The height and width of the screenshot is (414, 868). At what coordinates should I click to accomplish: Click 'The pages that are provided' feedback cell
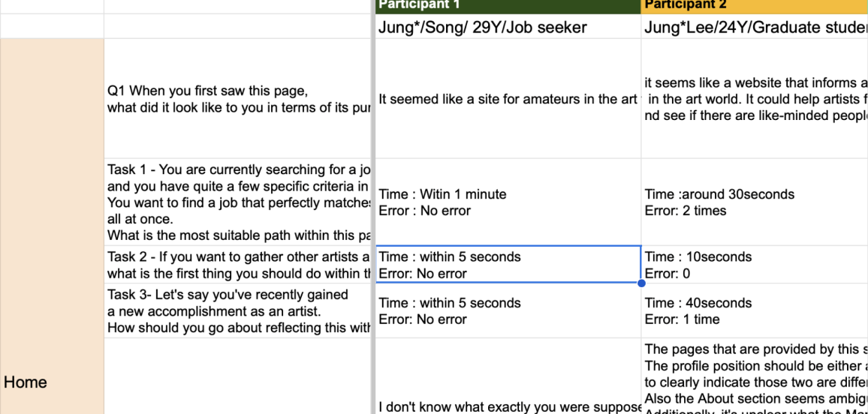click(x=754, y=376)
